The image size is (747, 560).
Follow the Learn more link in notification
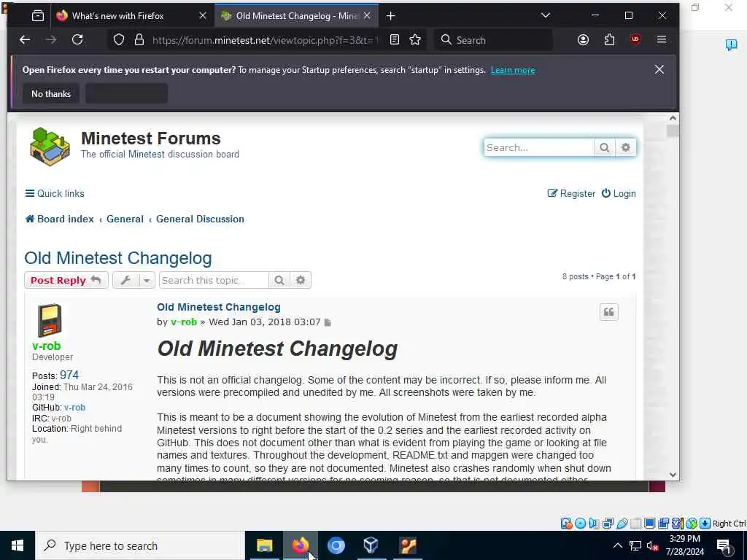[513, 70]
